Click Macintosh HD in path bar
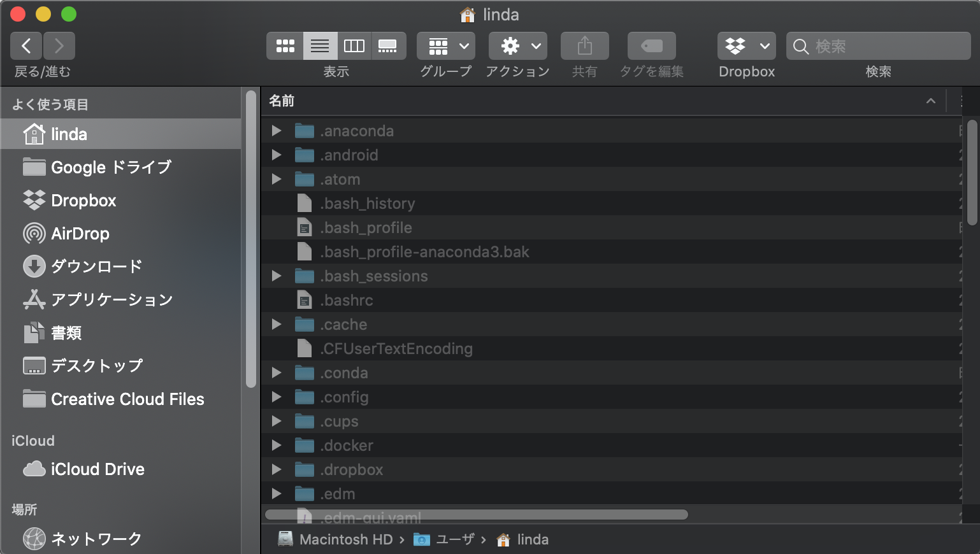 coord(345,539)
